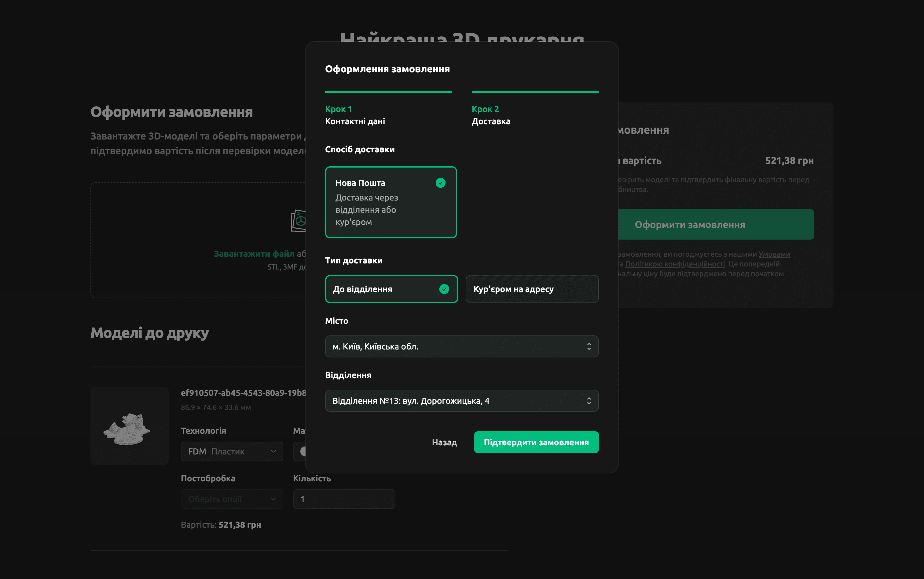Click the FDM Пластик chevron icon
Image resolution: width=924 pixels, height=579 pixels.
coord(273,451)
